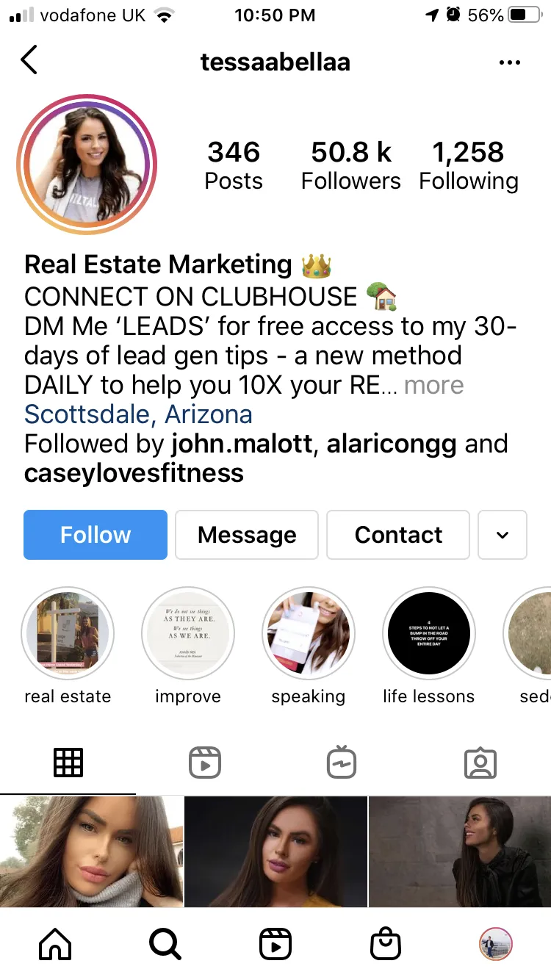
Task: Tap the Contact button
Action: [398, 535]
